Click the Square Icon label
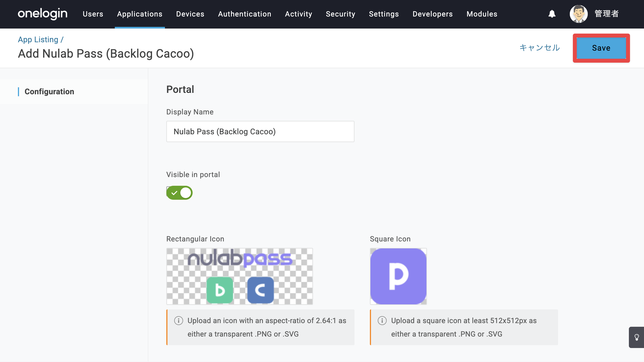 390,239
